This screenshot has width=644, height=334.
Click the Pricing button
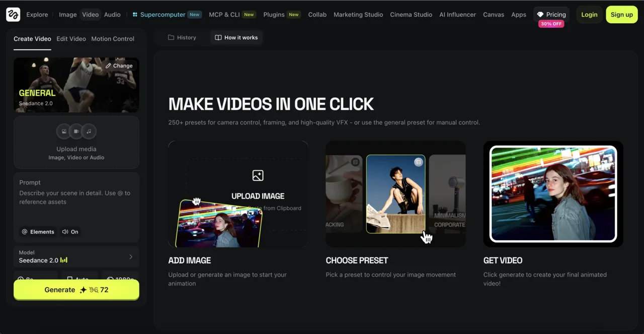tap(551, 15)
